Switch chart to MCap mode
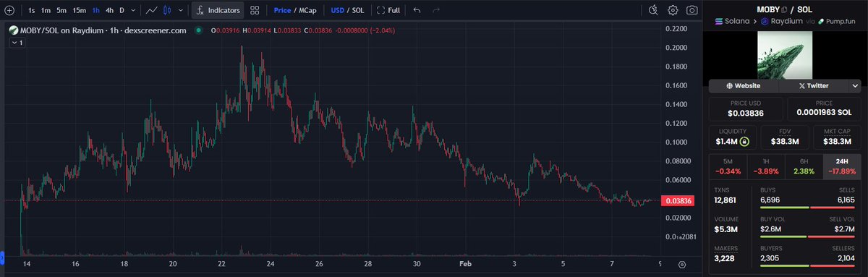868x277 pixels. click(x=308, y=10)
